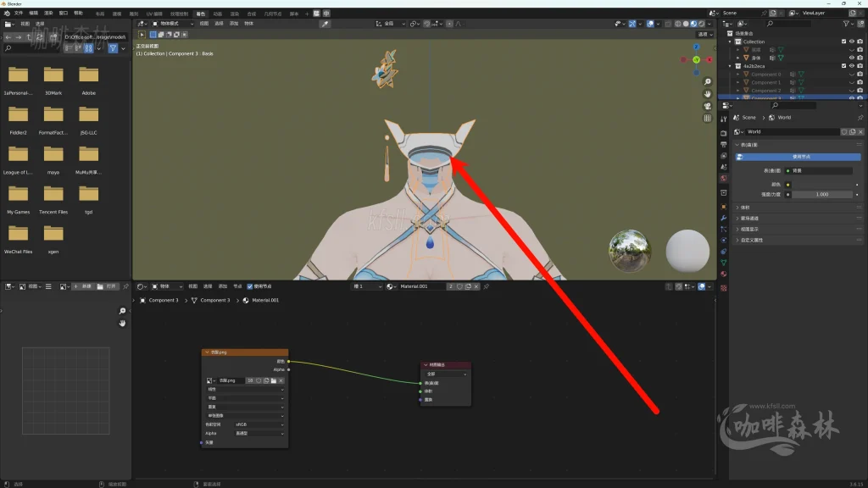This screenshot has width=868, height=488.
Task: Toggle viewport overlays button
Action: coord(650,24)
